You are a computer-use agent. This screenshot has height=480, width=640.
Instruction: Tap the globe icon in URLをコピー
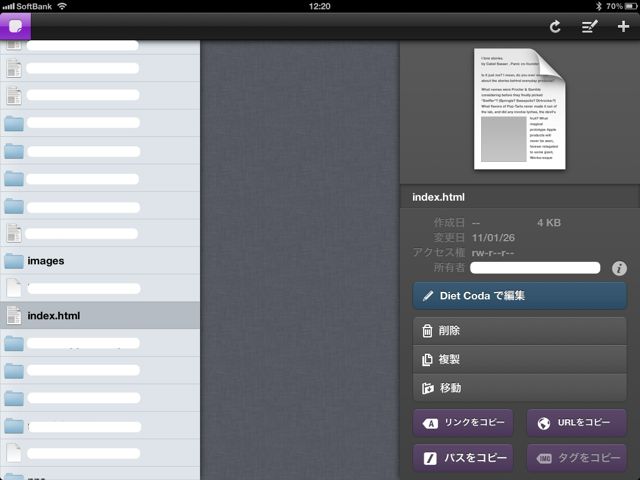click(x=544, y=424)
